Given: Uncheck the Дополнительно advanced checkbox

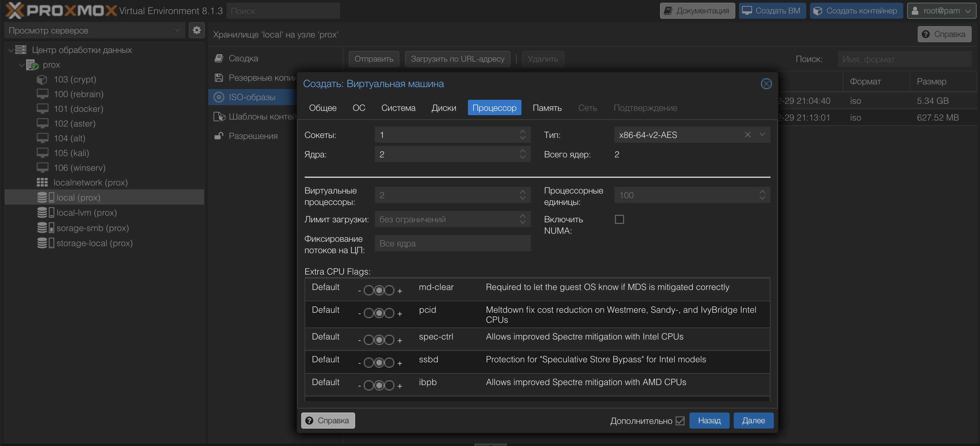Looking at the screenshot, I should (680, 421).
